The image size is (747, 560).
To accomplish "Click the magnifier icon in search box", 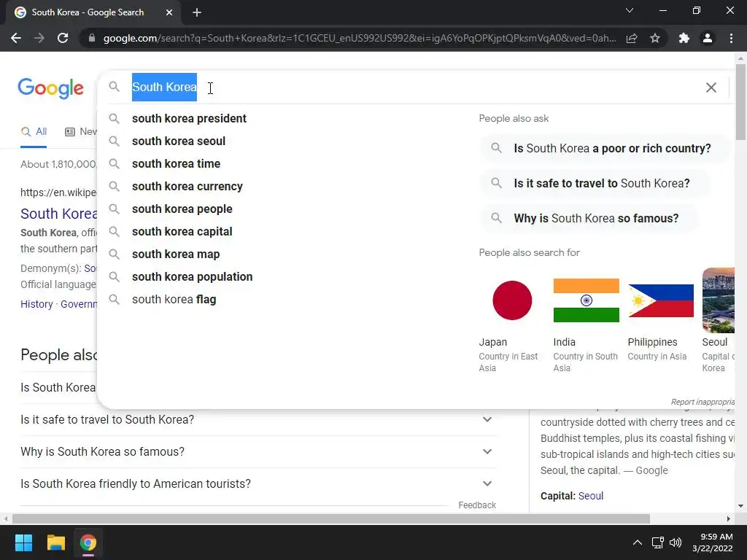I will (x=114, y=87).
